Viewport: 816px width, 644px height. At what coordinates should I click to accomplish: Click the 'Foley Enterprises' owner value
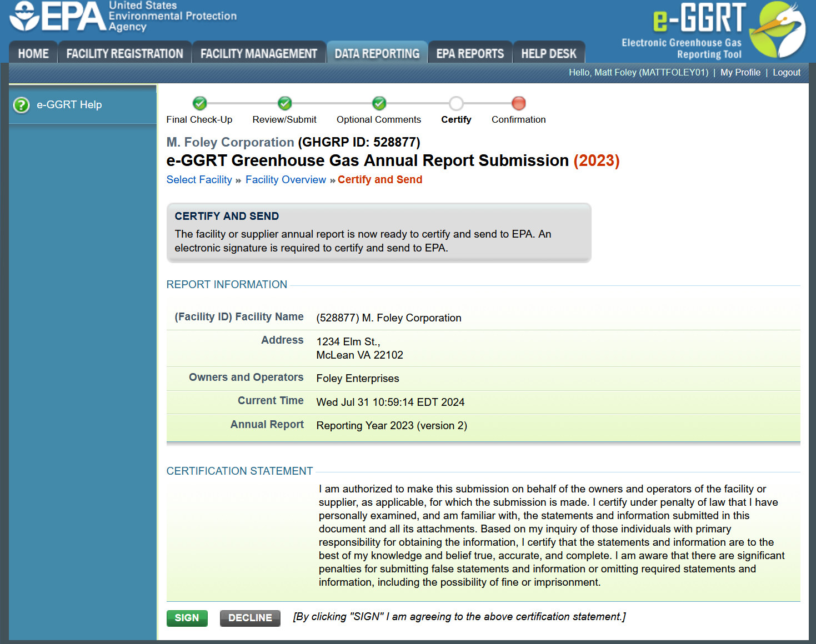point(358,378)
